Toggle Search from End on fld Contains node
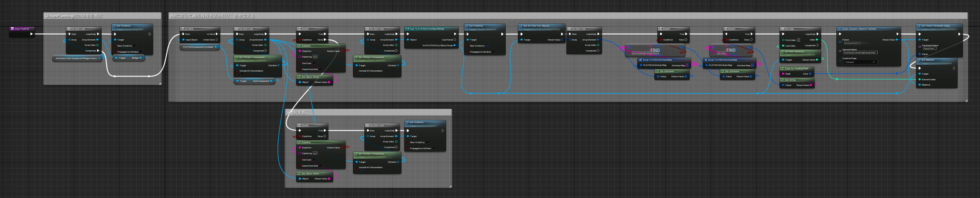 [320, 69]
